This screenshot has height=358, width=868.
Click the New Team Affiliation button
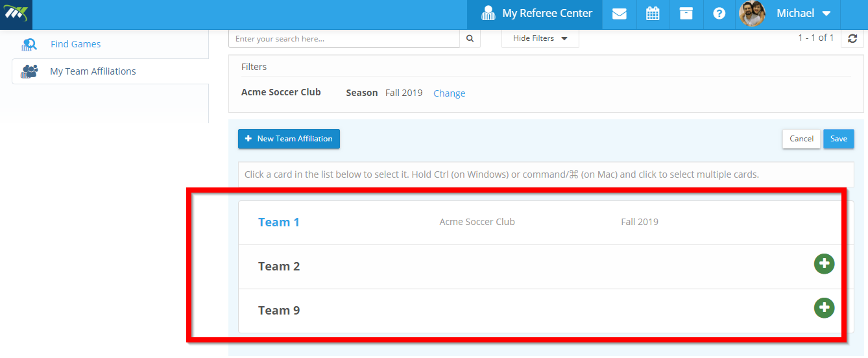point(289,139)
